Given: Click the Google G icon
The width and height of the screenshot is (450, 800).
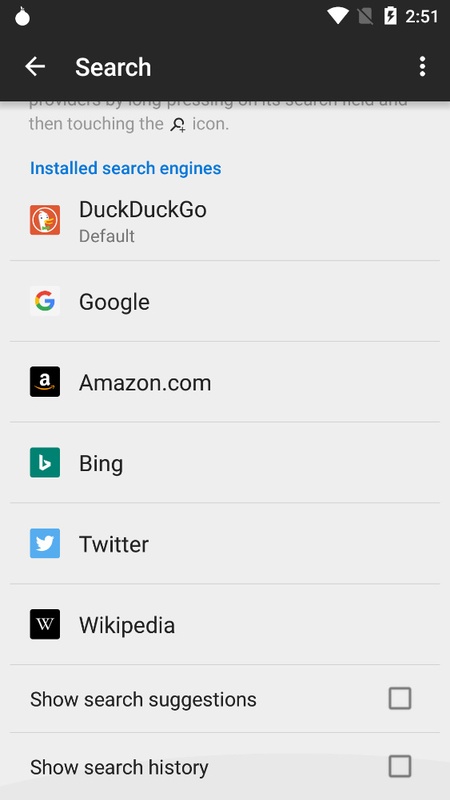Looking at the screenshot, I should click(45, 301).
